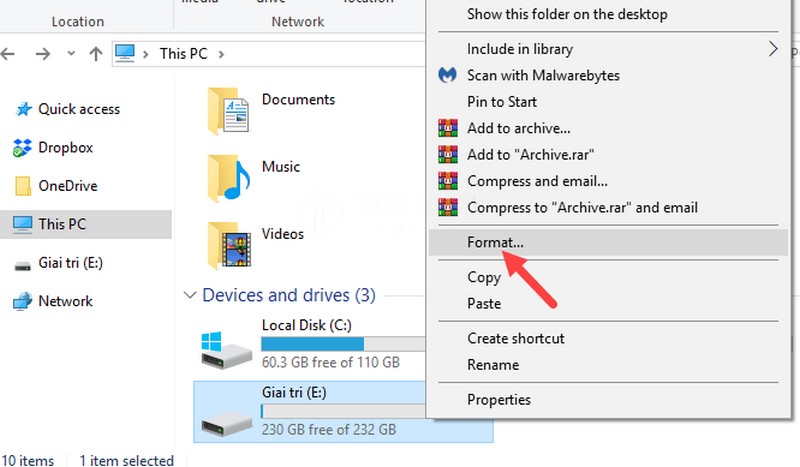Image resolution: width=800 pixels, height=467 pixels.
Task: Click the Location ribbon group label
Action: click(x=78, y=22)
